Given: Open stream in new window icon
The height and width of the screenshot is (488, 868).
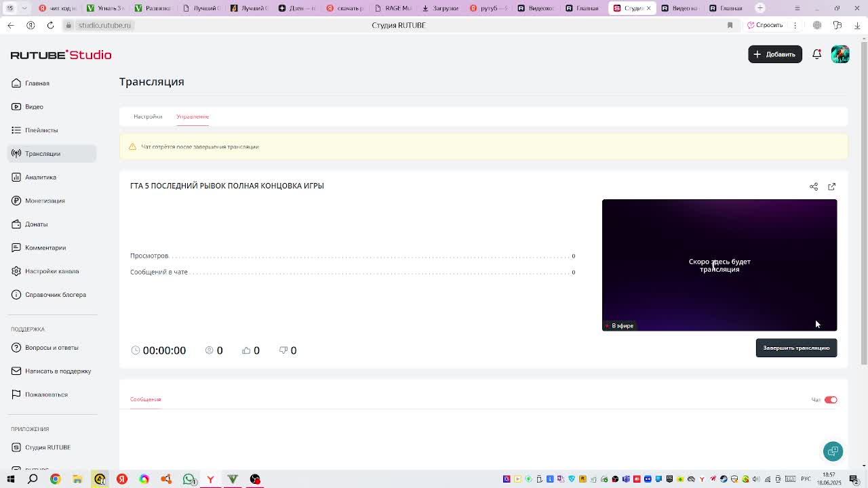Looking at the screenshot, I should click(832, 186).
